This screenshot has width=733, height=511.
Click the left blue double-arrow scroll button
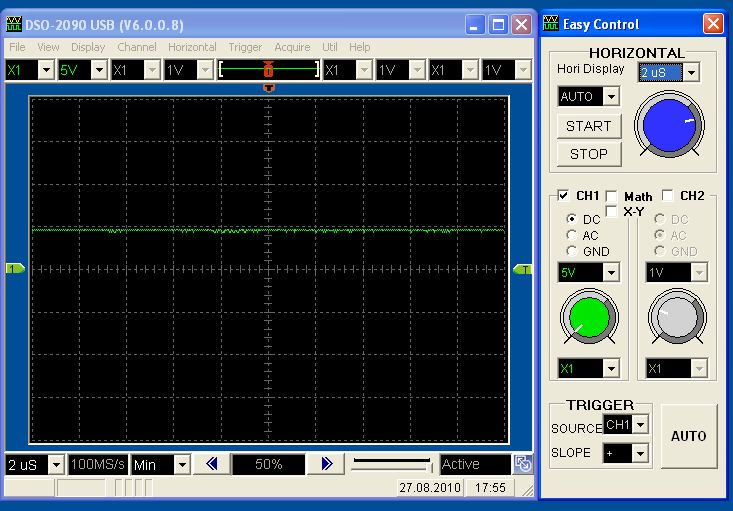click(x=211, y=464)
